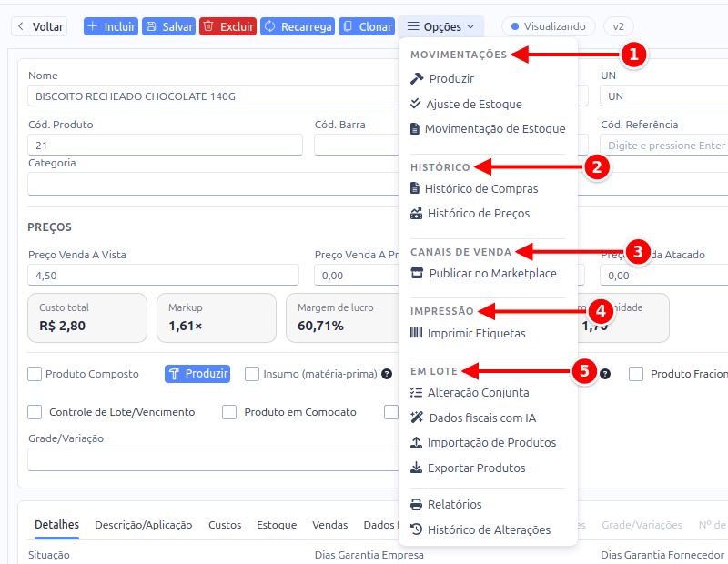Viewport: 728px width, 564px height.
Task: Click the upload icon for Importação de Produtos
Action: click(x=417, y=442)
